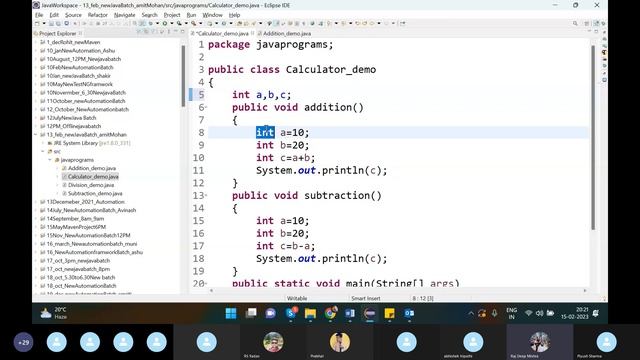Open the Run icon dropdown arrow
This screenshot has height=360, width=640.
point(171,24)
